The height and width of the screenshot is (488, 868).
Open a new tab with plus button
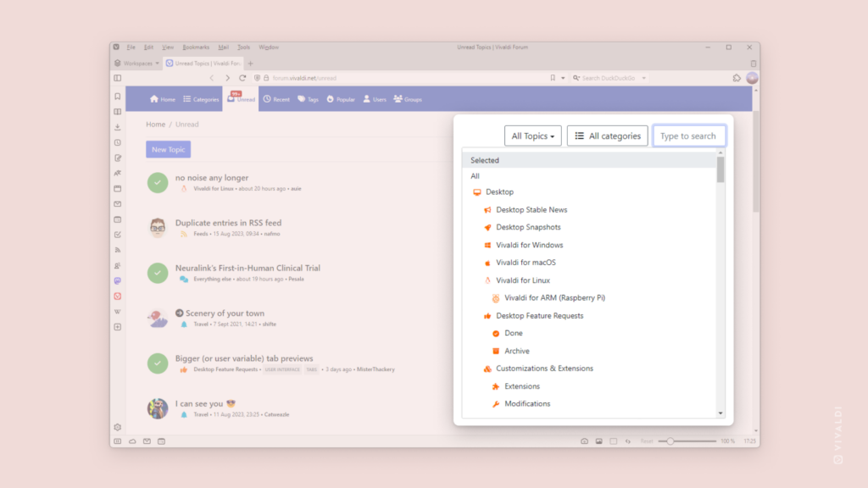[x=250, y=64]
